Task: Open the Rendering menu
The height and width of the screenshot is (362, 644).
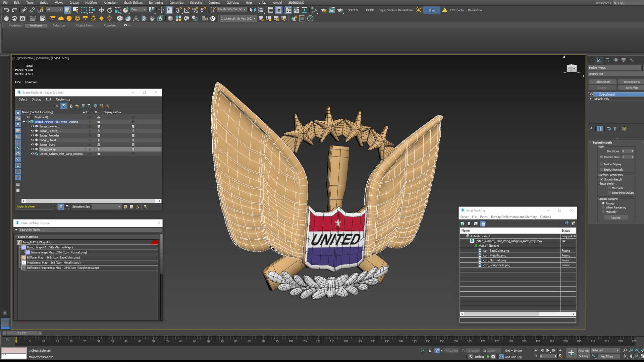Action: (x=156, y=3)
